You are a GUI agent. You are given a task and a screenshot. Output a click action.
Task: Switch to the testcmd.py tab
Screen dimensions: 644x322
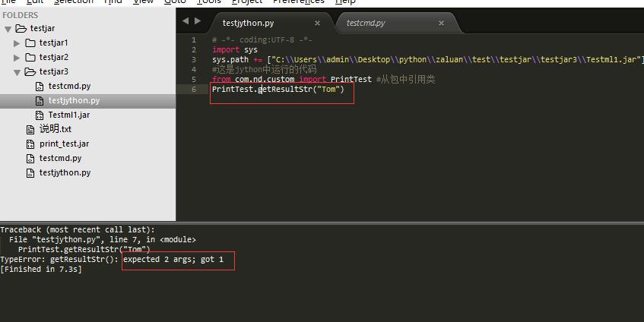point(366,23)
